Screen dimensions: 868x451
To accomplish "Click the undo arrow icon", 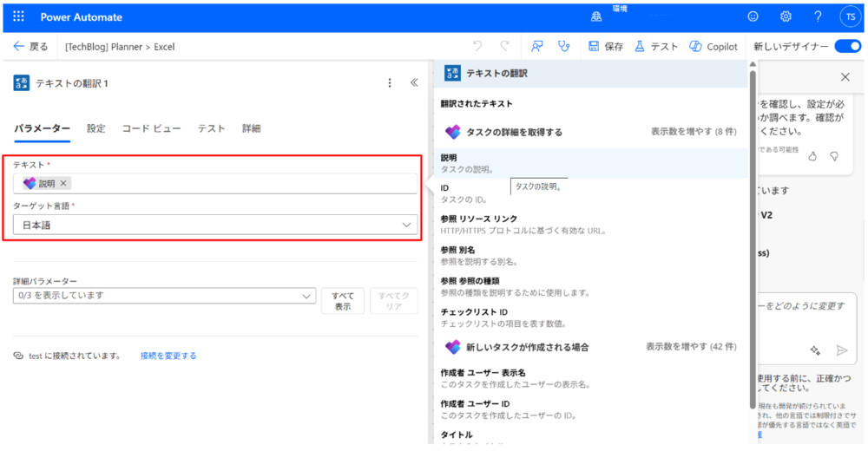I will (x=477, y=47).
